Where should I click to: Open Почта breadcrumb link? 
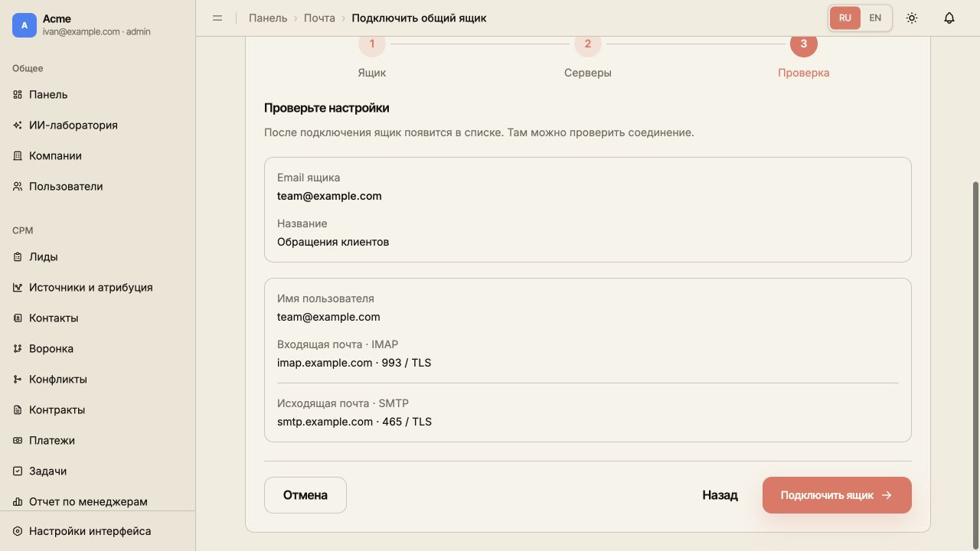319,18
